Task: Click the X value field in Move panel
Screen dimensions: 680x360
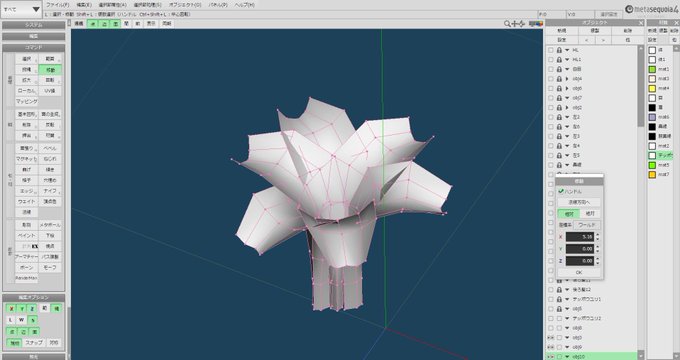Action: tap(579, 237)
